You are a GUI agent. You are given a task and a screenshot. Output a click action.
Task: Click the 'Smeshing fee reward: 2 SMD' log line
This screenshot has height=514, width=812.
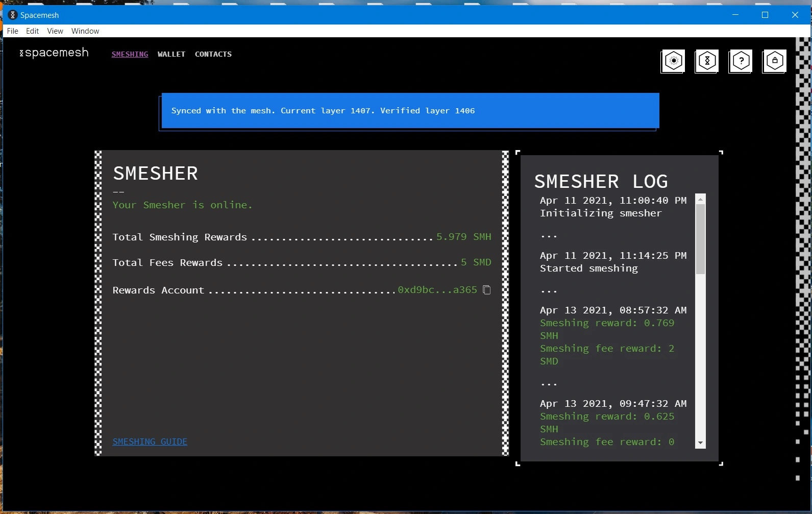[x=607, y=355]
